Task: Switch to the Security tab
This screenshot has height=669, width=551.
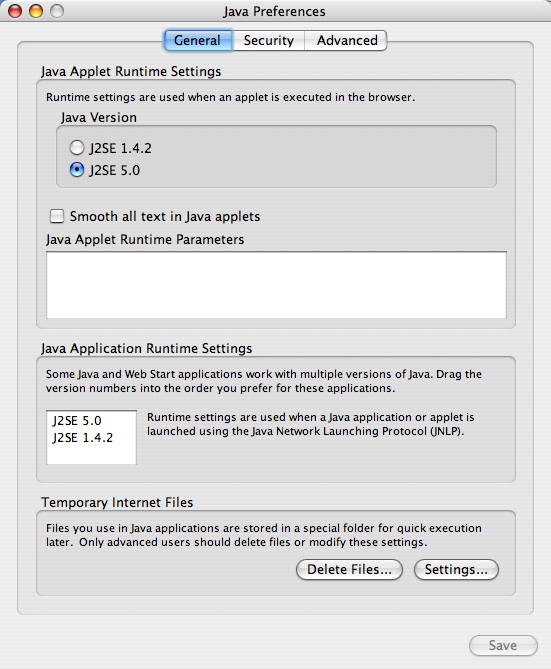Action: click(x=268, y=41)
